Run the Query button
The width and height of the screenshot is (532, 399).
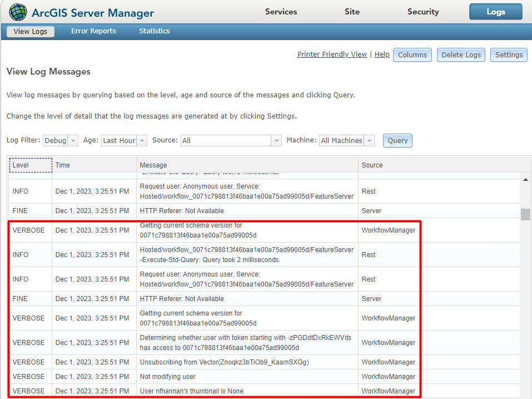tap(397, 140)
